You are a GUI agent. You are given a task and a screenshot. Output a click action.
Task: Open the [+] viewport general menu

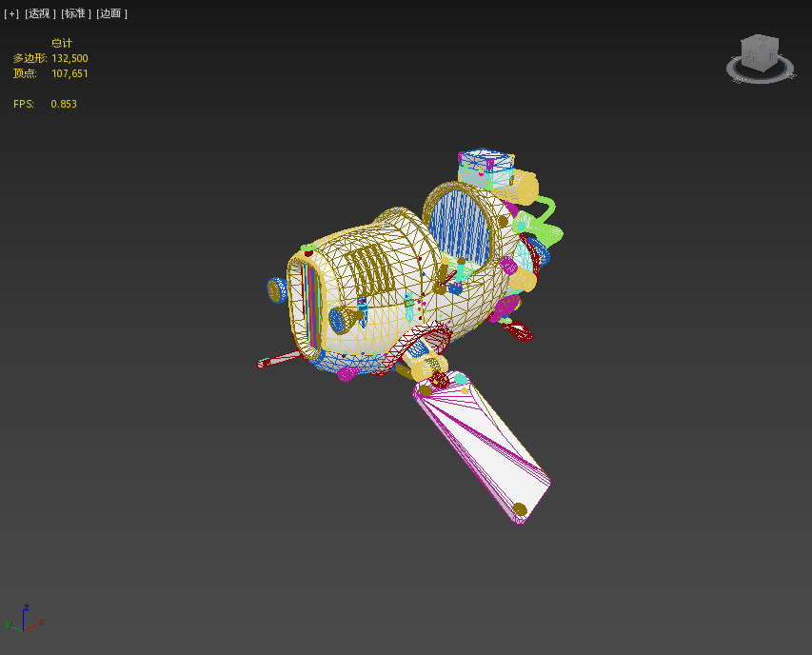point(11,13)
